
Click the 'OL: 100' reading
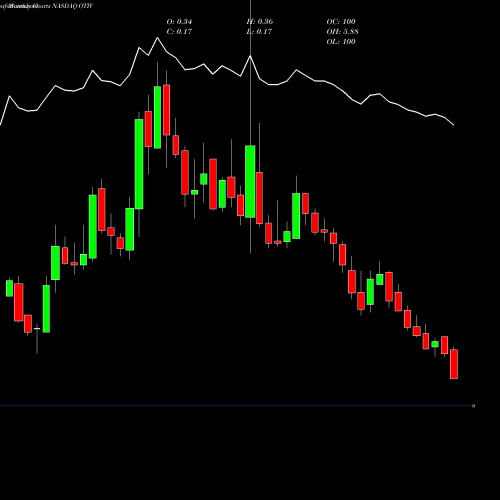point(341,42)
